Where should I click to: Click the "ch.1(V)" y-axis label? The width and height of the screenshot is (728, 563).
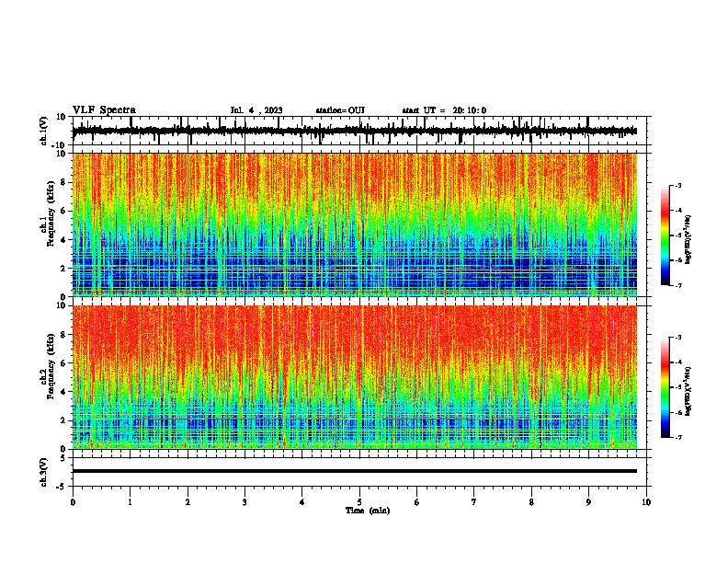44,131
